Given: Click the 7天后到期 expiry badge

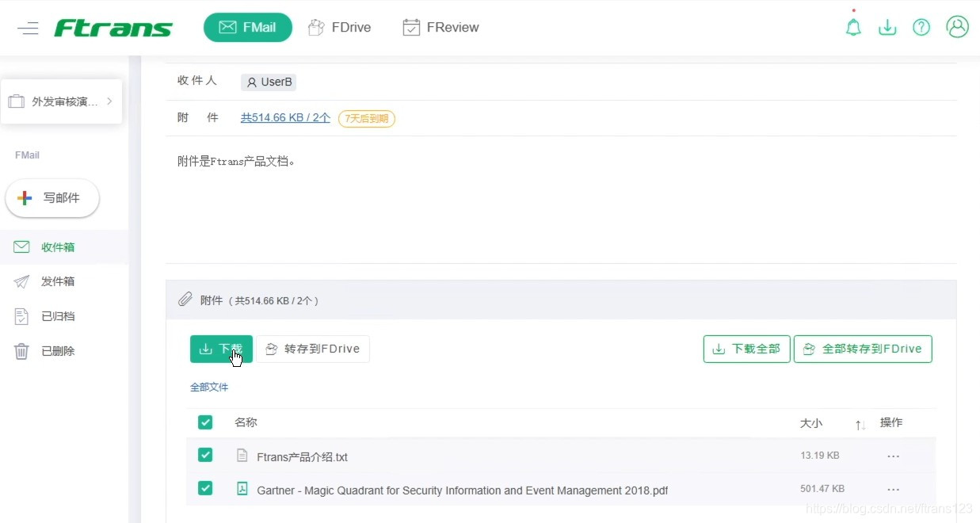Looking at the screenshot, I should click(367, 118).
